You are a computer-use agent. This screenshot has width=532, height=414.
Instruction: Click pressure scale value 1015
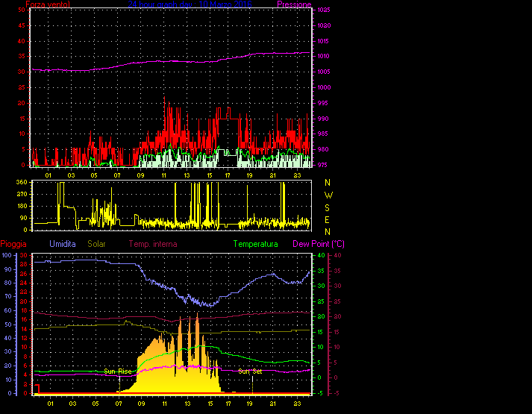tap(324, 41)
